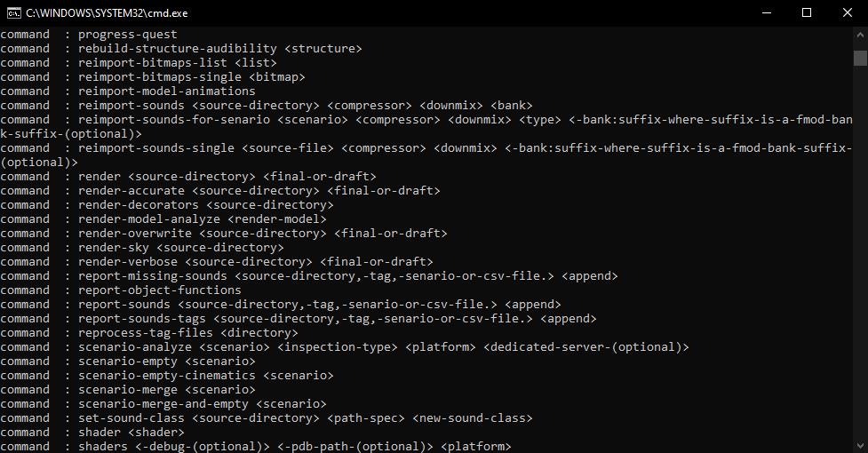The image size is (868, 453).
Task: Click the reprocess-tag-files command
Action: [145, 333]
